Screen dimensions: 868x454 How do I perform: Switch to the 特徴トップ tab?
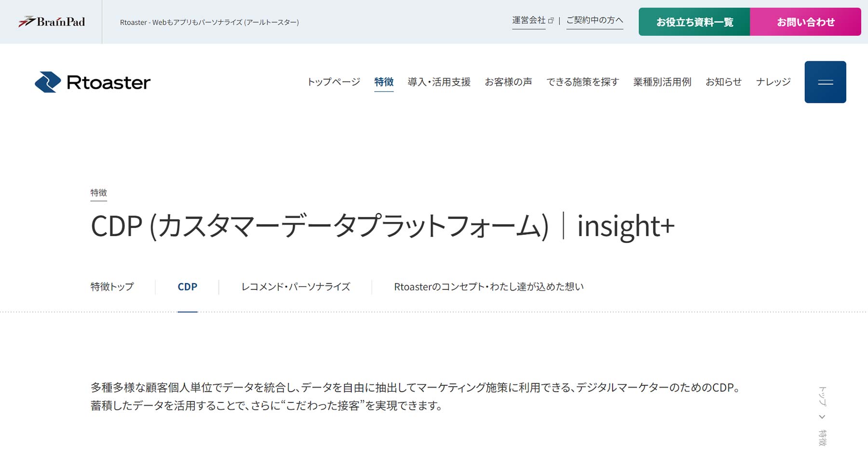pos(112,286)
